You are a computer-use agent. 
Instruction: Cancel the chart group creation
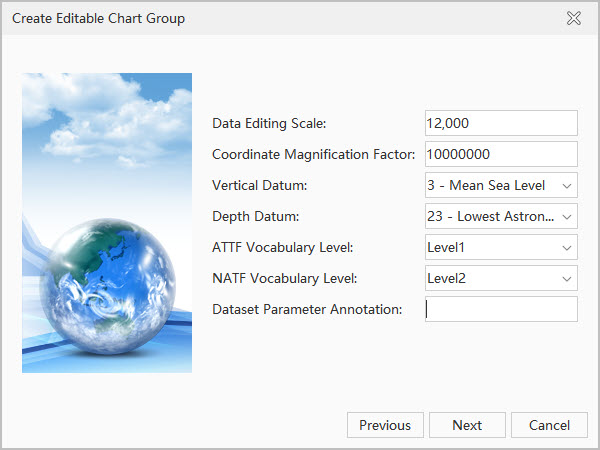(x=549, y=425)
